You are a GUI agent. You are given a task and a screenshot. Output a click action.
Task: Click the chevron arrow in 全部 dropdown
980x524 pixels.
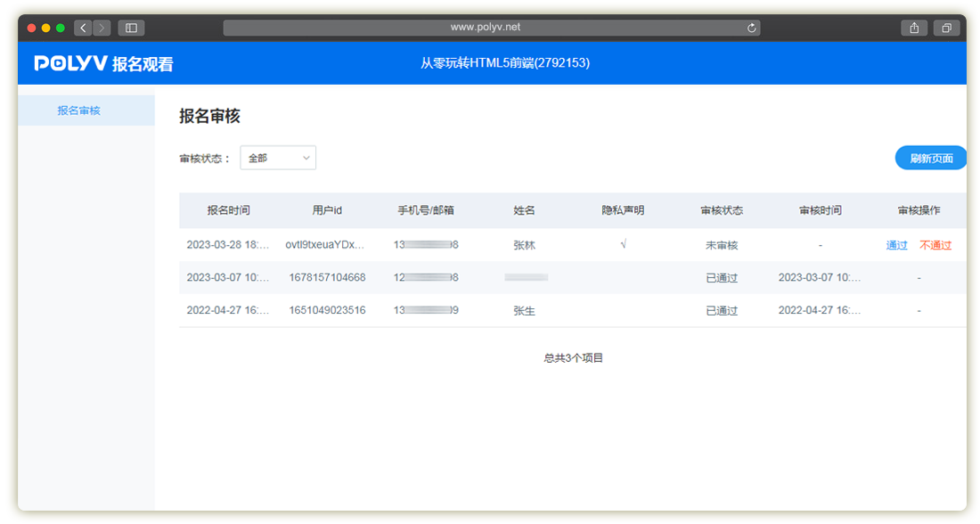point(306,158)
